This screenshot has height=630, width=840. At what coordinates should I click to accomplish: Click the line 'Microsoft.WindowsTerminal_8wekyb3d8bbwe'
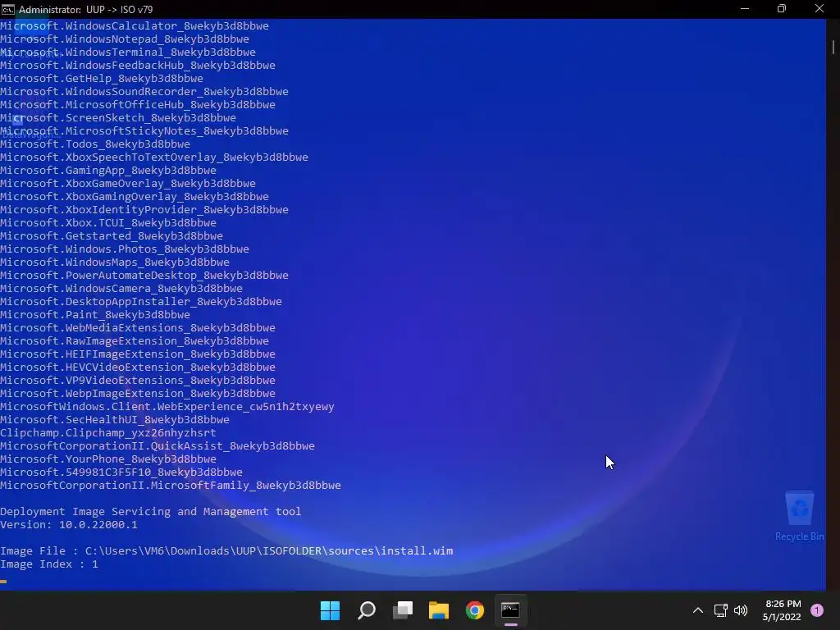(x=128, y=52)
